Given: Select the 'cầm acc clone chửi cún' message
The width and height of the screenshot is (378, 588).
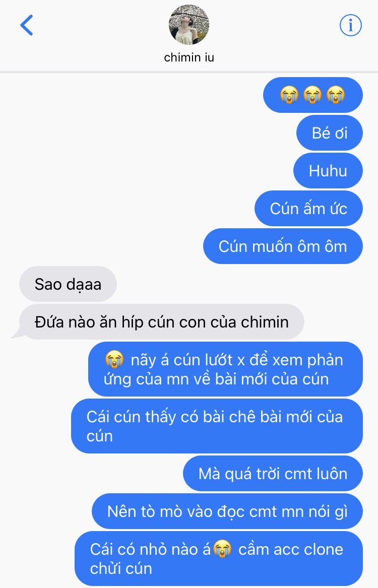Looking at the screenshot, I should coord(219,559).
